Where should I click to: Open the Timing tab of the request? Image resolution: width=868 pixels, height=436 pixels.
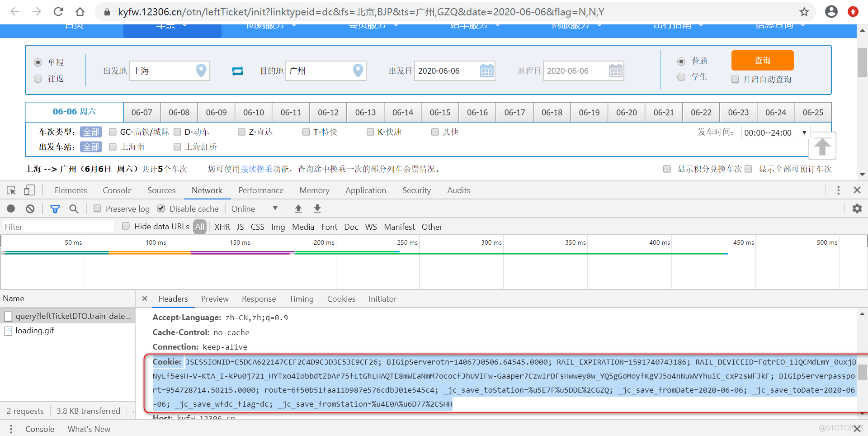pyautogui.click(x=302, y=299)
